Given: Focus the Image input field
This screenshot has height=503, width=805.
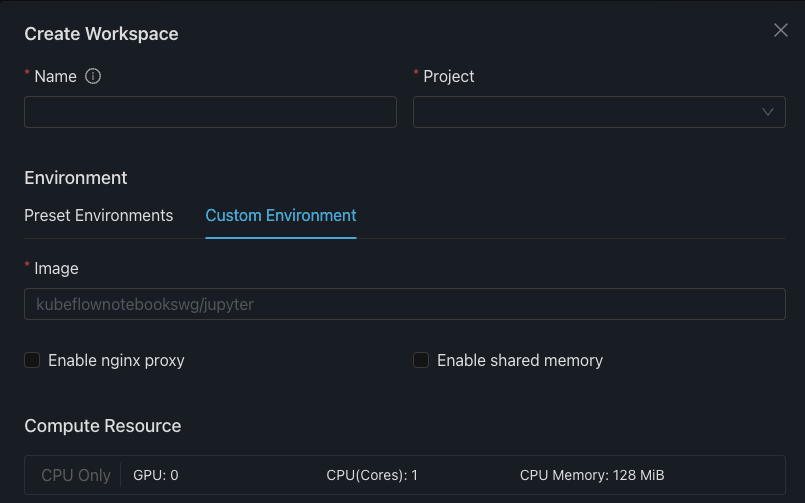Looking at the screenshot, I should [x=404, y=304].
